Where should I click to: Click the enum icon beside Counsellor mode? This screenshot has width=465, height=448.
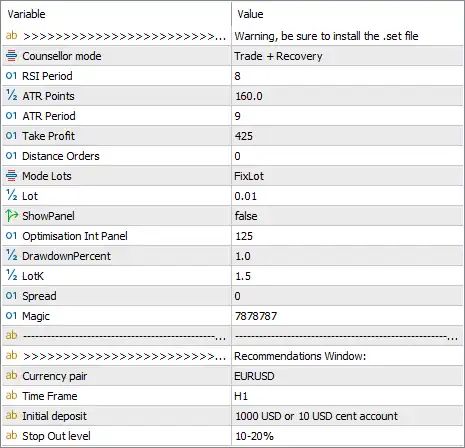11,56
